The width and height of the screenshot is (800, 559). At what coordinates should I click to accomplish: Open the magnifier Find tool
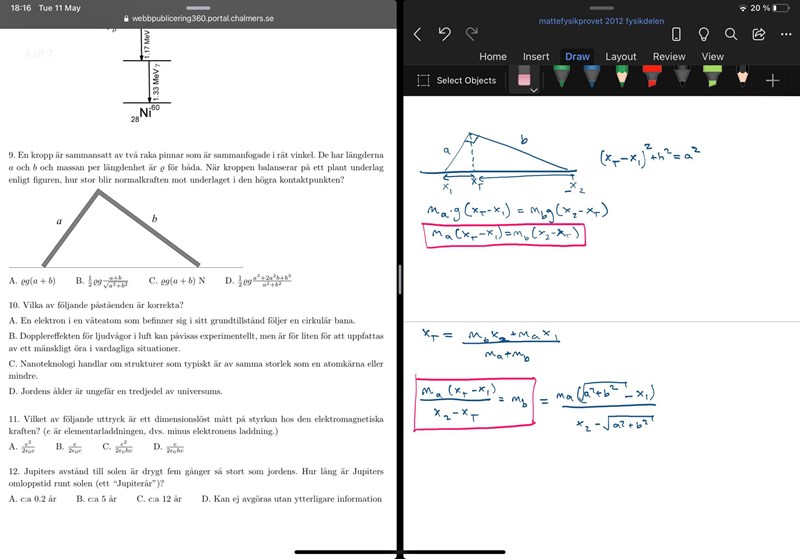pyautogui.click(x=731, y=34)
